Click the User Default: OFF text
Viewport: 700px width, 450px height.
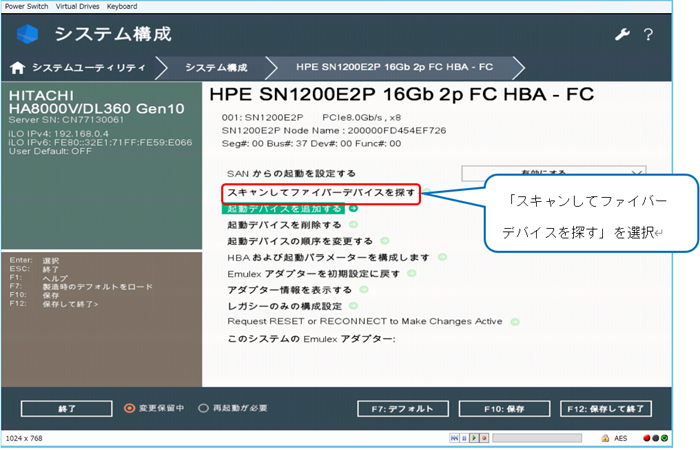(x=50, y=151)
